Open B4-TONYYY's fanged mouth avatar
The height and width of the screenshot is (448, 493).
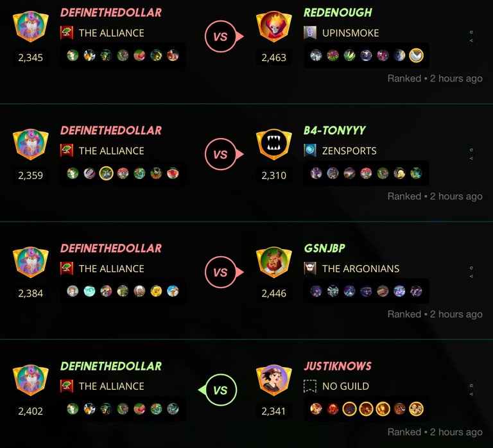[x=273, y=144]
